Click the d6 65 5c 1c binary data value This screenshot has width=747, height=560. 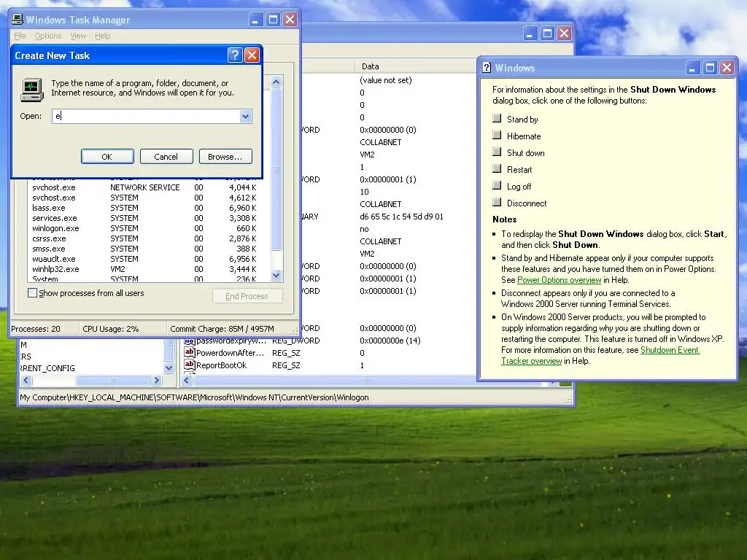(402, 217)
